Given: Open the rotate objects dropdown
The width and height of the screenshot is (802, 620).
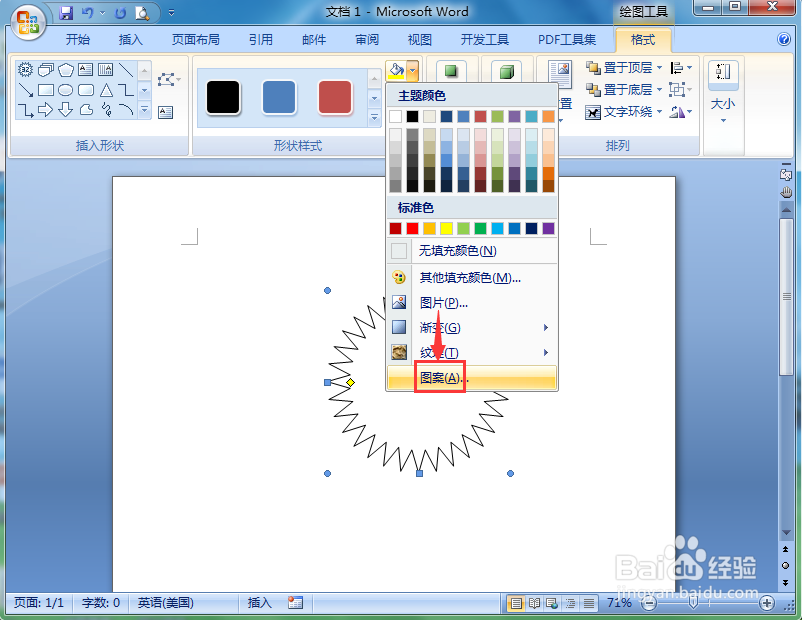Looking at the screenshot, I should (681, 112).
